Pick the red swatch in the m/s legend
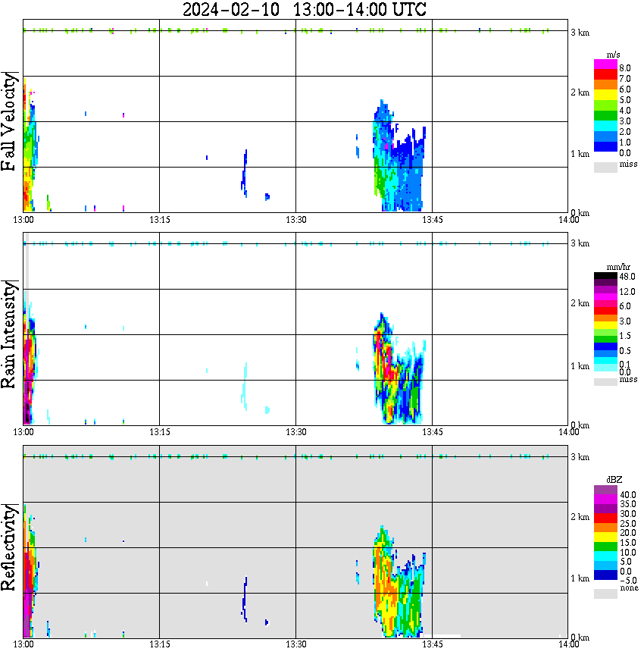The height and width of the screenshot is (658, 644). coord(605,74)
